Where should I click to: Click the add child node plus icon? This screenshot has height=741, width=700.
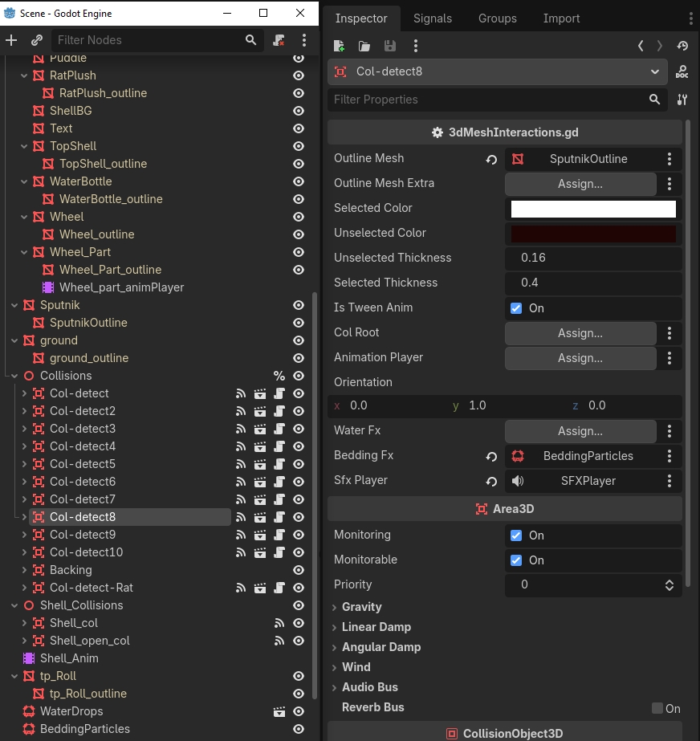(11, 40)
